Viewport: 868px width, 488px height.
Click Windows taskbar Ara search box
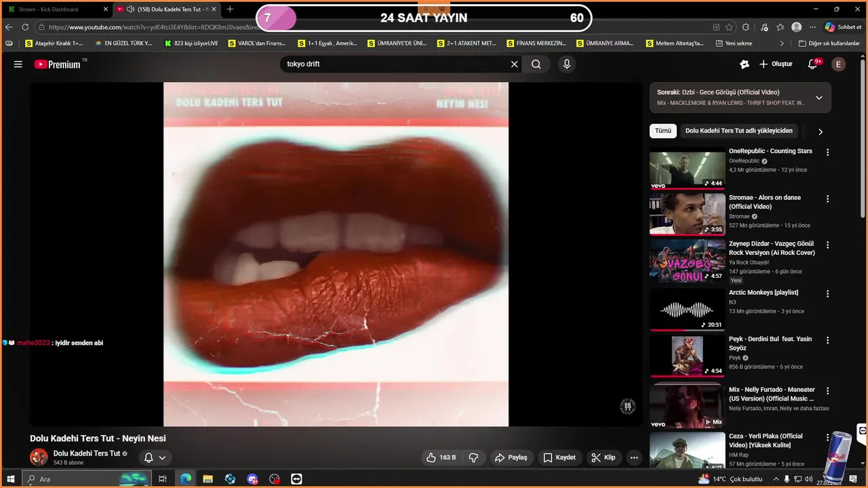(x=87, y=479)
